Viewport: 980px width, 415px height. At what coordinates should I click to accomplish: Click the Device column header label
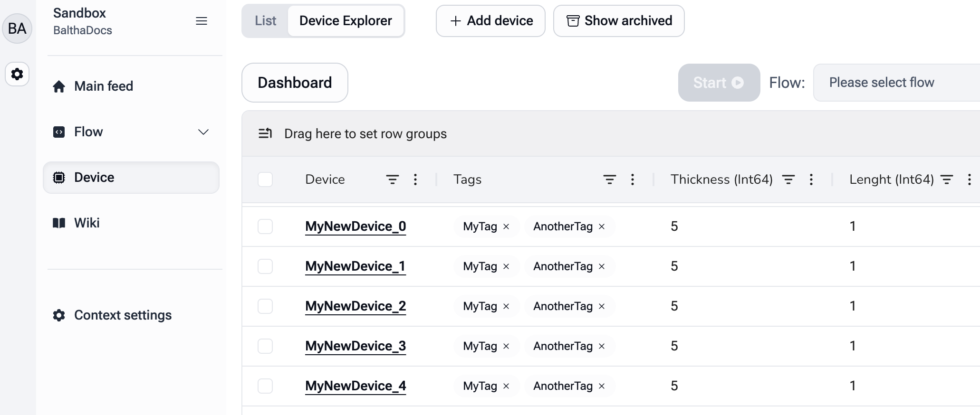tap(325, 179)
